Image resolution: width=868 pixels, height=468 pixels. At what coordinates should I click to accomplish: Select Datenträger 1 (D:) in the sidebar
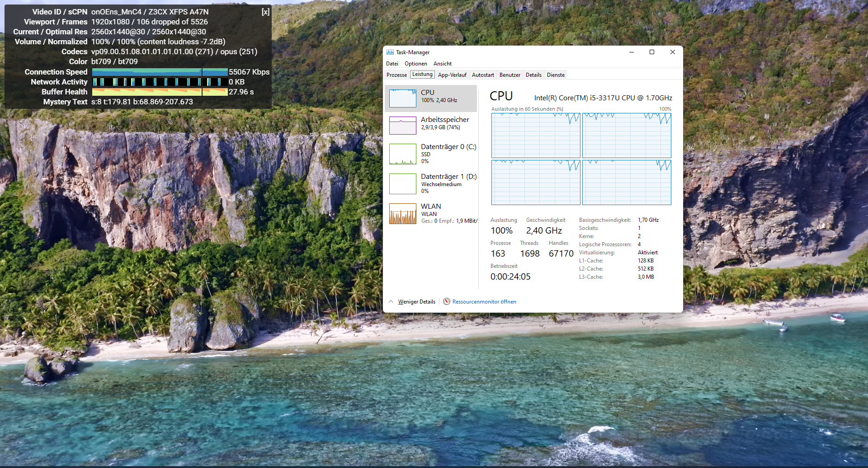point(431,183)
